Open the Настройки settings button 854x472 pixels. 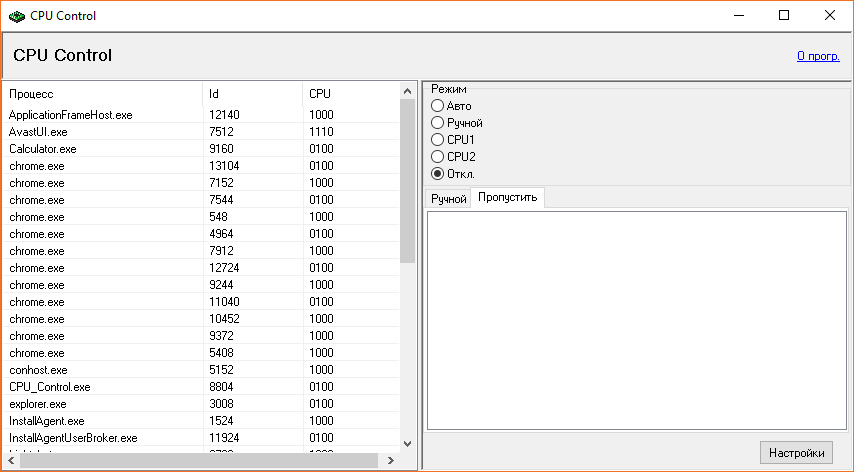[796, 453]
